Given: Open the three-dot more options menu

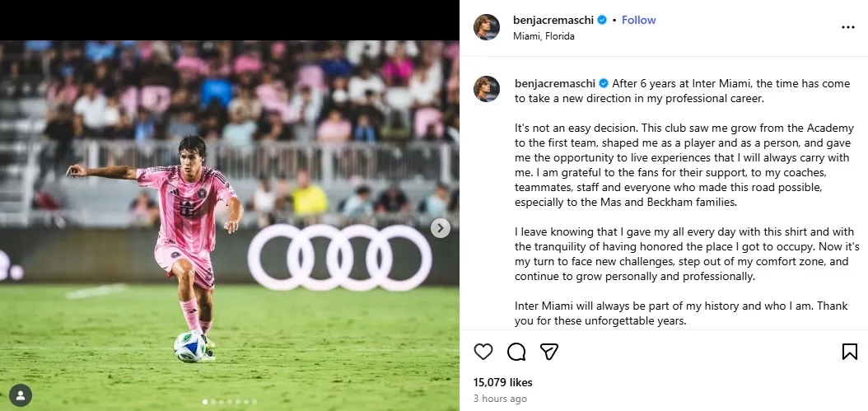Looking at the screenshot, I should pyautogui.click(x=847, y=27).
